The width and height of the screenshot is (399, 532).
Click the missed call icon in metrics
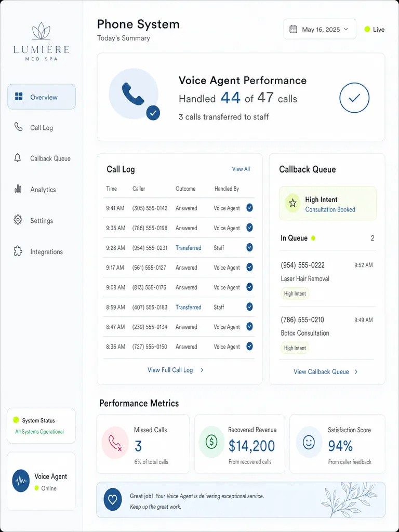[x=115, y=443]
